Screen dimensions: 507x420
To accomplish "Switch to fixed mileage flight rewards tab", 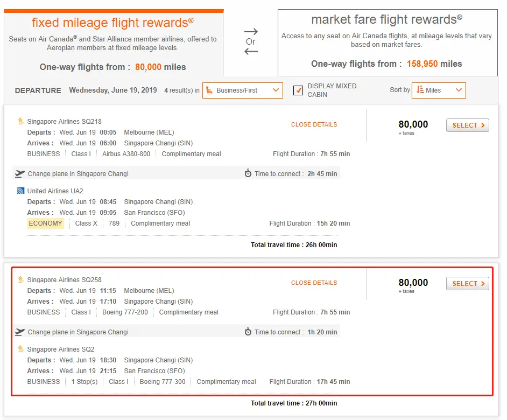I will pyautogui.click(x=114, y=43).
